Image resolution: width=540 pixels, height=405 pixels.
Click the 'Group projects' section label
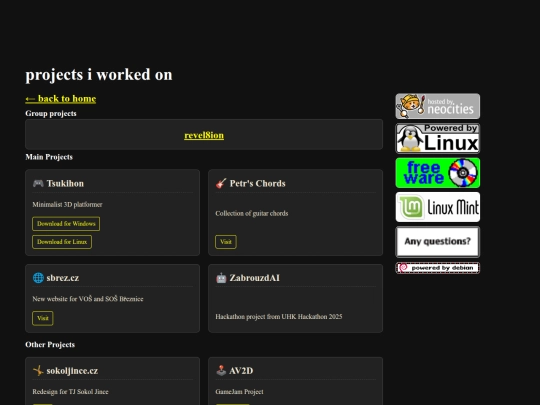point(51,113)
